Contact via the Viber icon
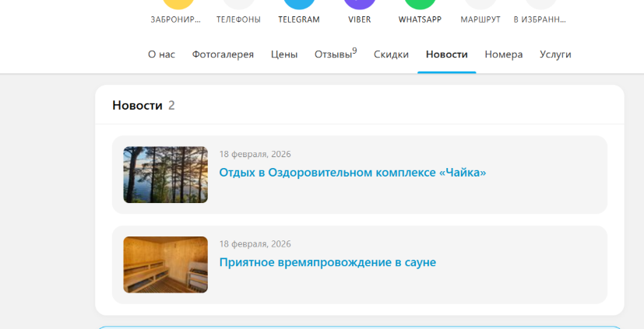The image size is (644, 329). tap(359, 4)
